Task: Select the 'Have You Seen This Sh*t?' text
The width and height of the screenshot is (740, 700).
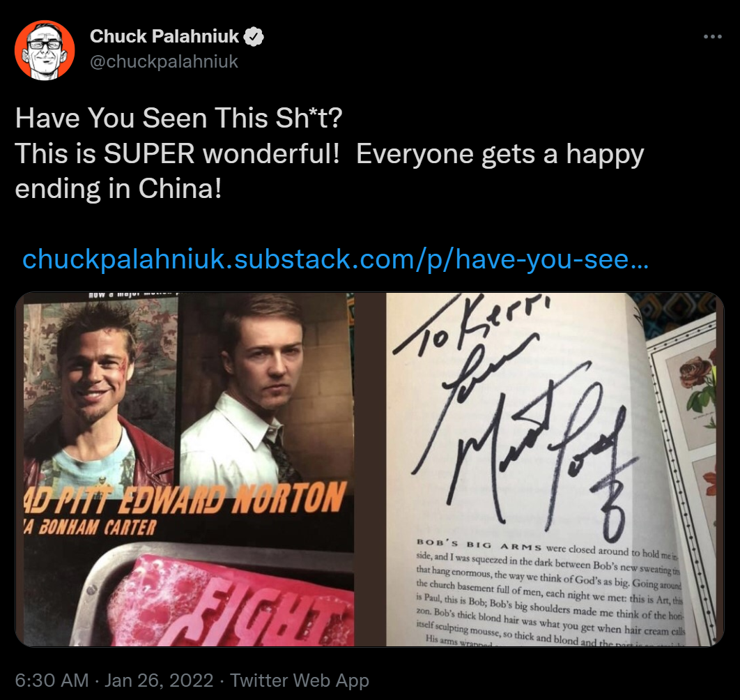Action: point(178,118)
